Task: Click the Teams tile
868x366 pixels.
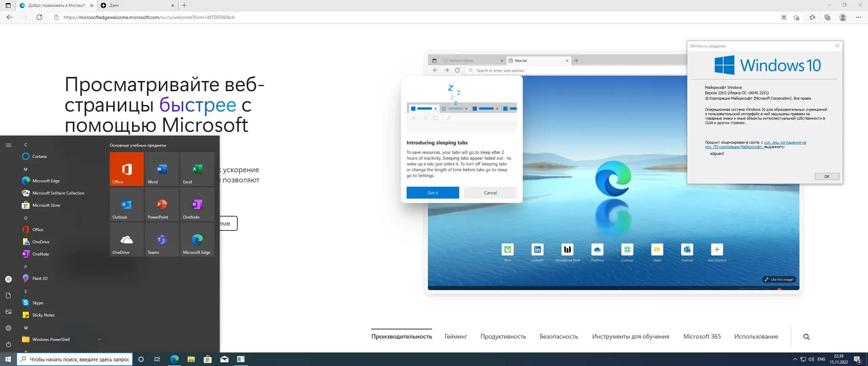Action: (162, 240)
